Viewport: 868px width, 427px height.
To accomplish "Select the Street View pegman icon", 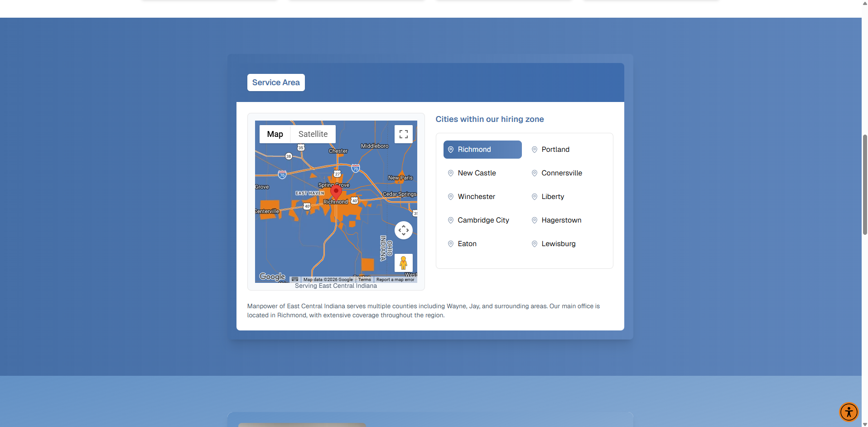I will 403,263.
